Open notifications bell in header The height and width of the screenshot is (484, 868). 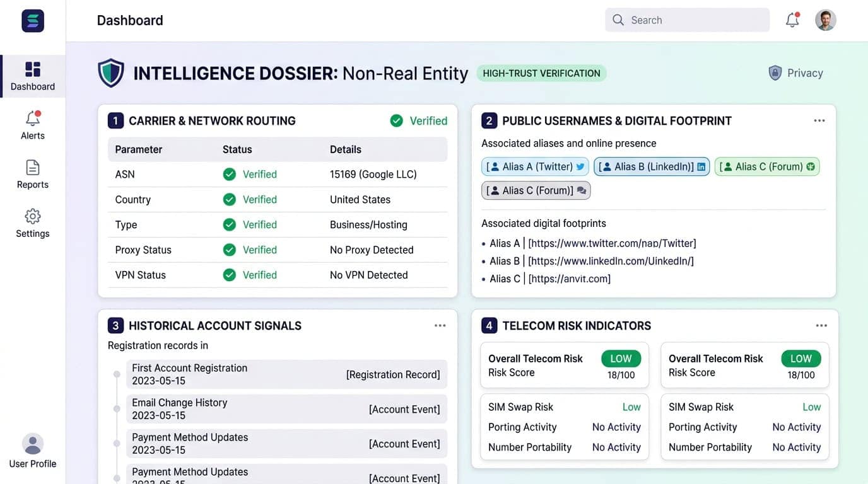[792, 20]
